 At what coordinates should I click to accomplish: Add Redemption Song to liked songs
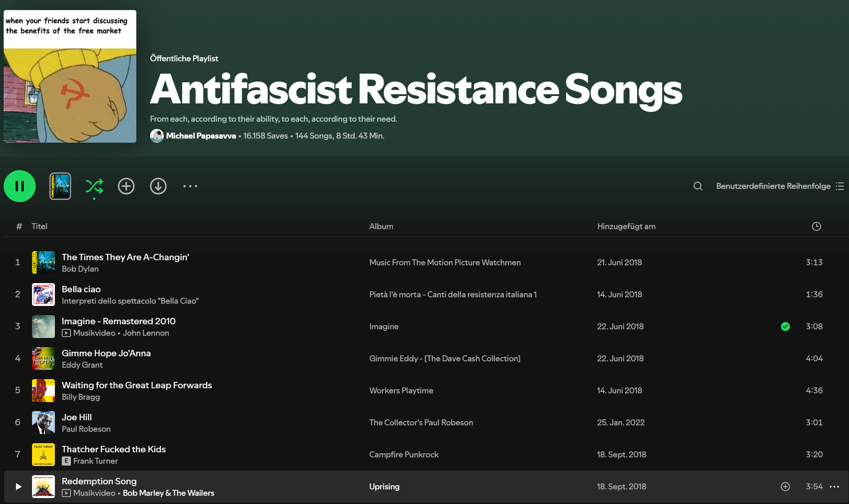pyautogui.click(x=785, y=487)
